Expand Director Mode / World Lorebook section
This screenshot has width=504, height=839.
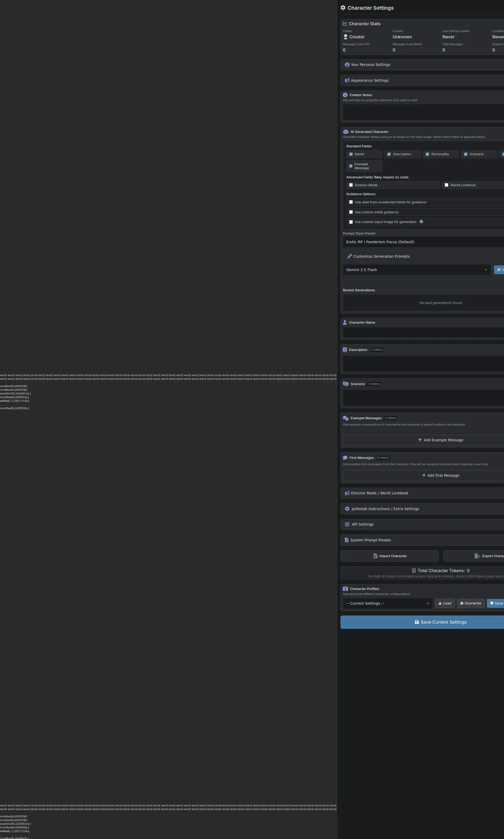pyautogui.click(x=422, y=493)
